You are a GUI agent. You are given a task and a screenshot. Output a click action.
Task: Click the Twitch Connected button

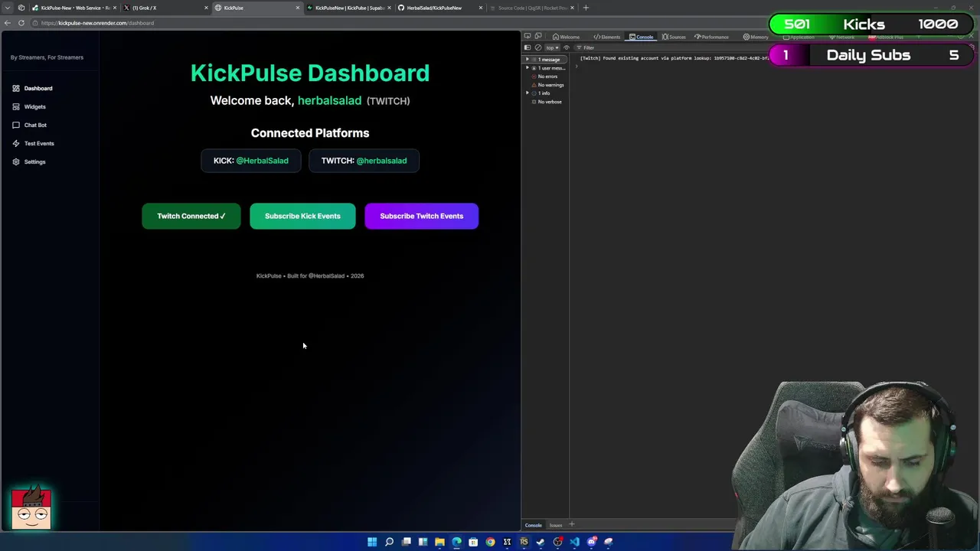[x=191, y=216]
